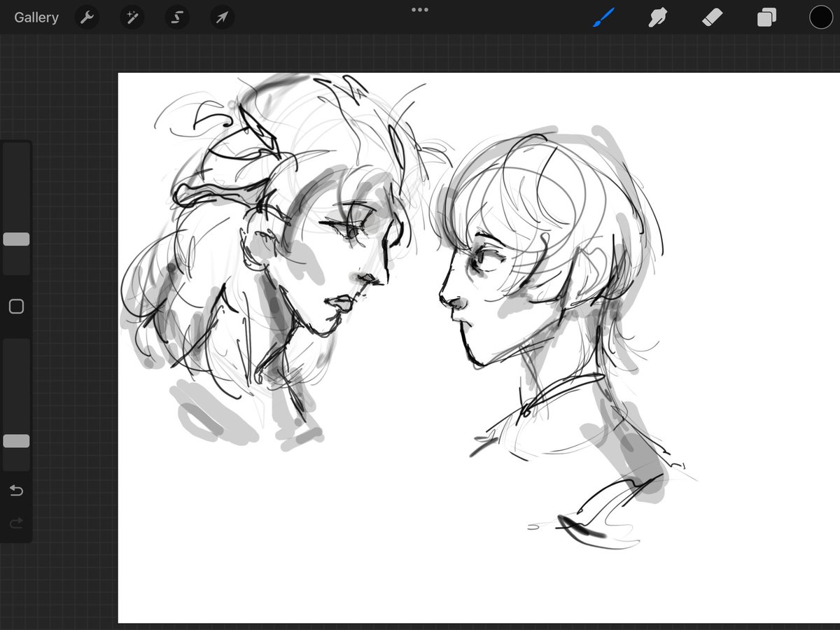Undo the last stroke

click(x=16, y=491)
